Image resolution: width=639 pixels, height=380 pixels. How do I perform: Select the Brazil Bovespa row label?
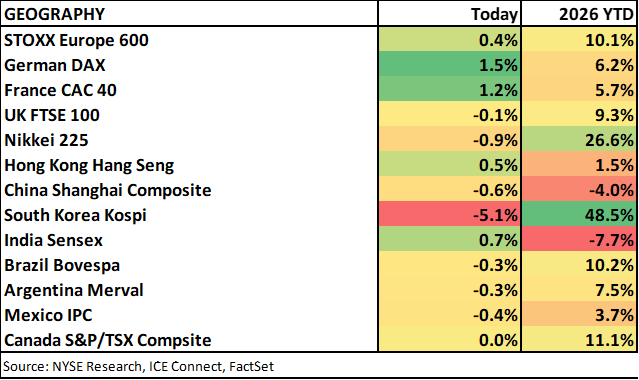click(62, 265)
